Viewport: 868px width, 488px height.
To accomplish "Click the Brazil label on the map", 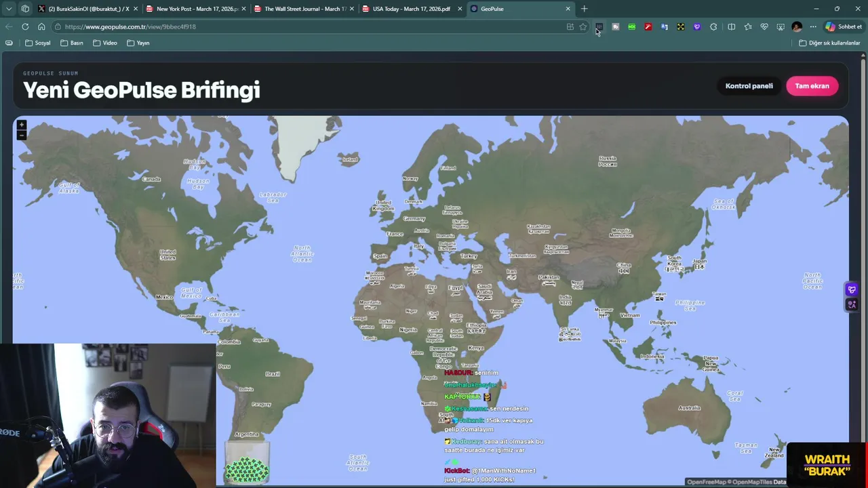I will (273, 373).
